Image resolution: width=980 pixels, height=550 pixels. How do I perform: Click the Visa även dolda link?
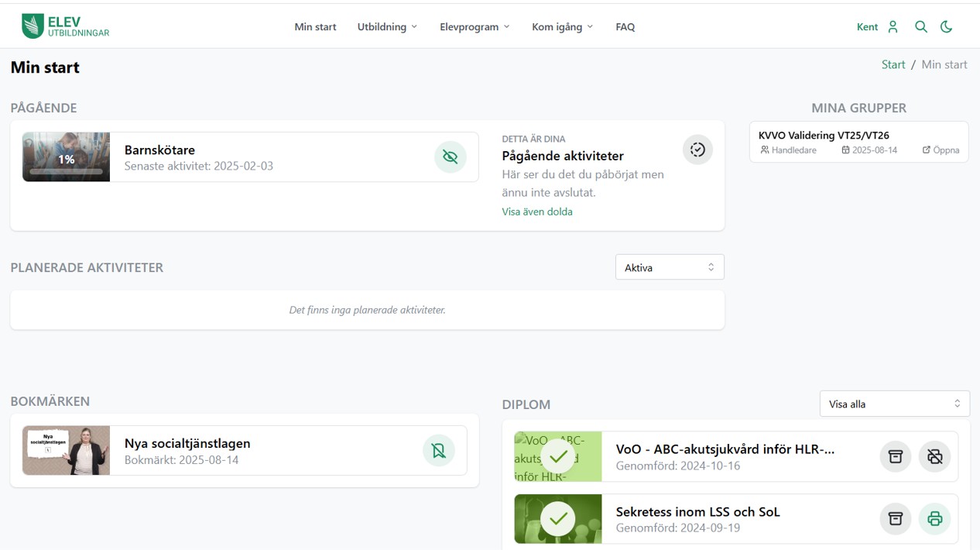pyautogui.click(x=536, y=211)
